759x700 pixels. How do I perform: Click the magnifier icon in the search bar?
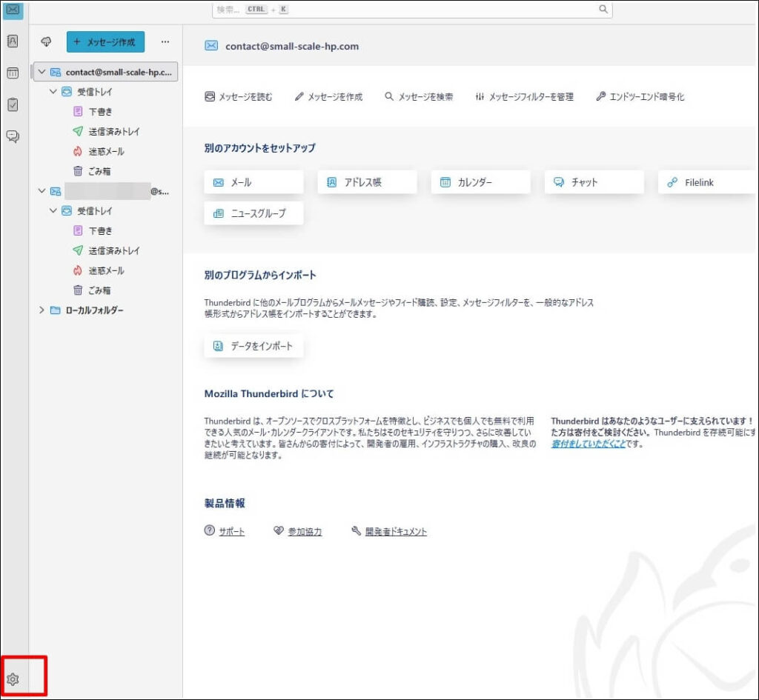[x=603, y=9]
